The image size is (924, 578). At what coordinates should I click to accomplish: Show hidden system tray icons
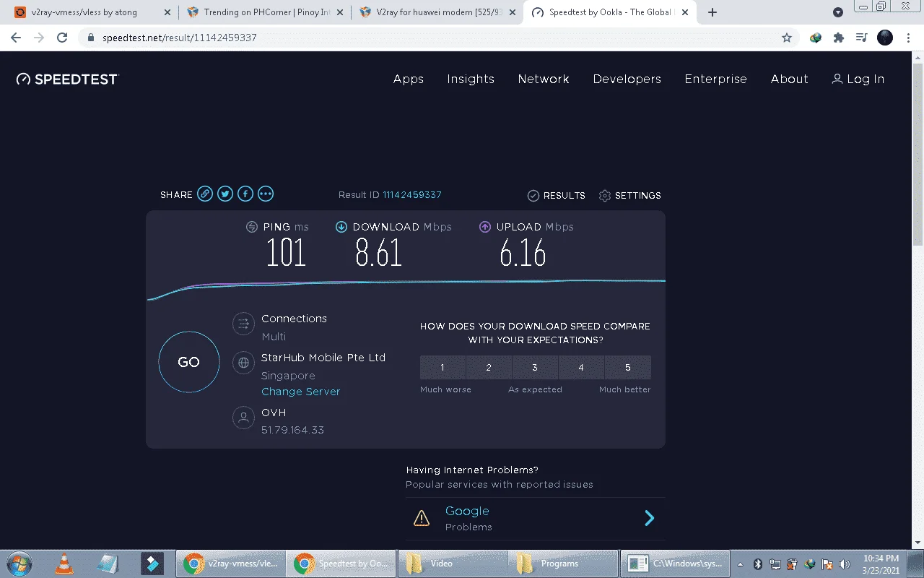pos(740,564)
